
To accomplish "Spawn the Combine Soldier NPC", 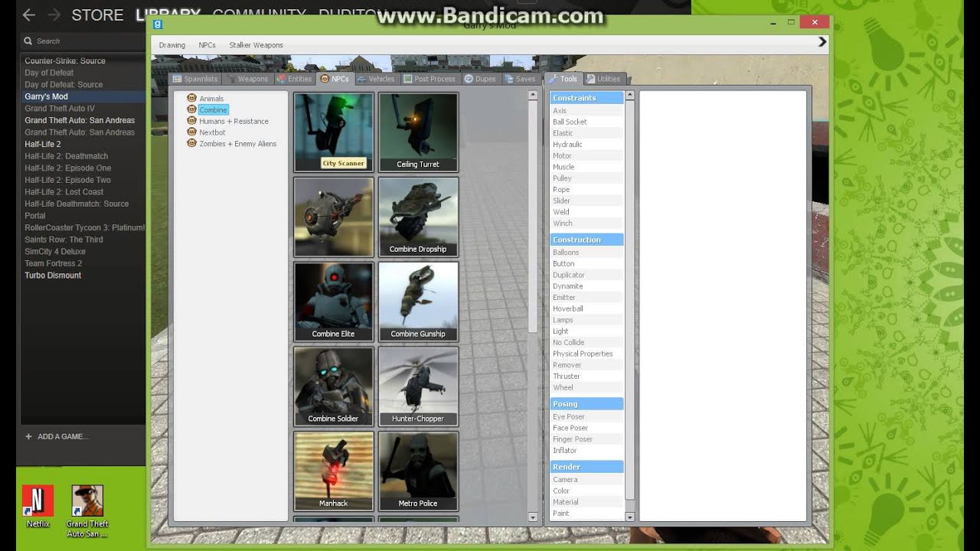I will (x=334, y=387).
